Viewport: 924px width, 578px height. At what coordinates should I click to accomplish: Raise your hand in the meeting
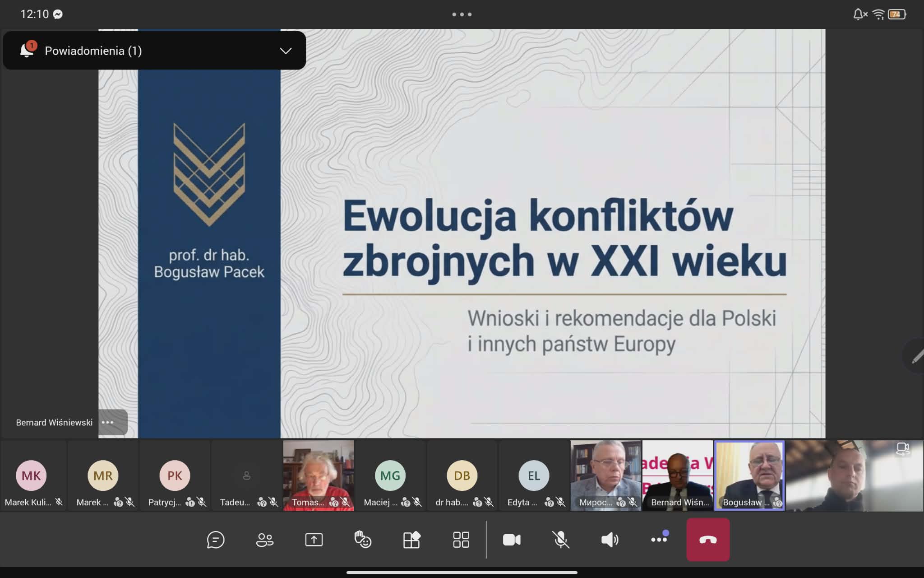pos(363,539)
